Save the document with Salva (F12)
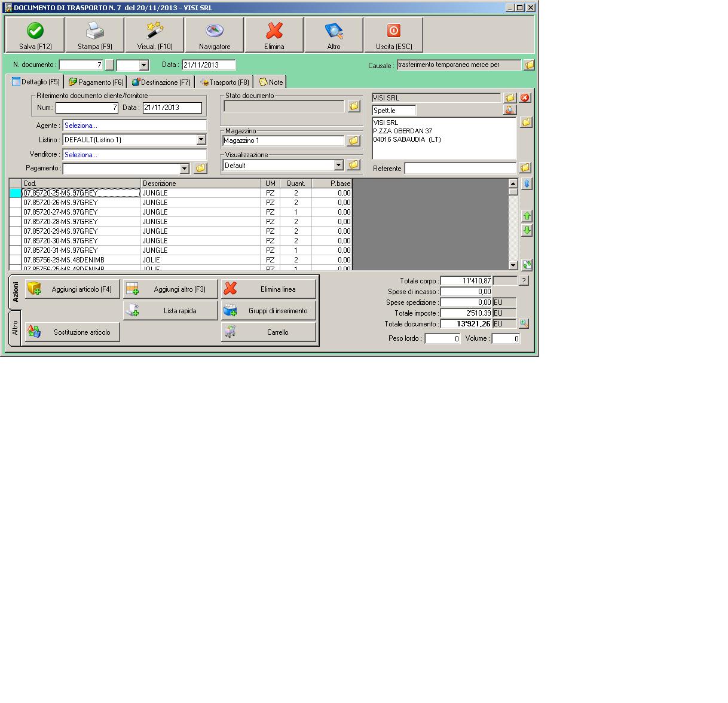728x703 pixels. point(35,35)
